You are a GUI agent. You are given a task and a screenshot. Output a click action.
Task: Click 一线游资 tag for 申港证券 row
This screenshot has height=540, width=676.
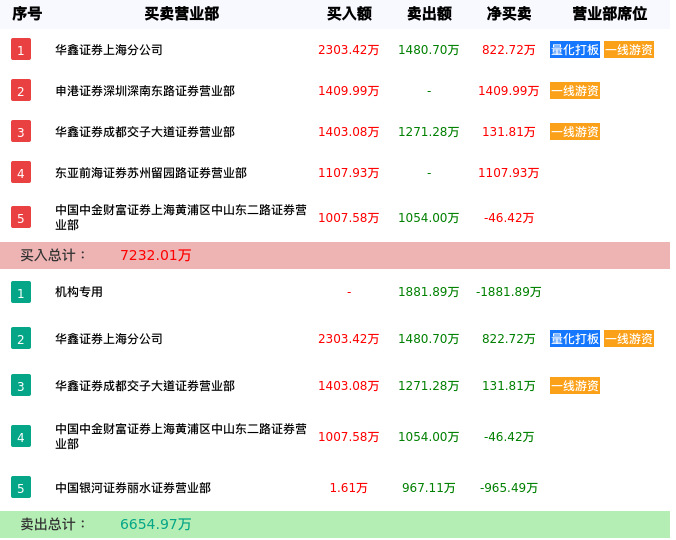click(575, 91)
